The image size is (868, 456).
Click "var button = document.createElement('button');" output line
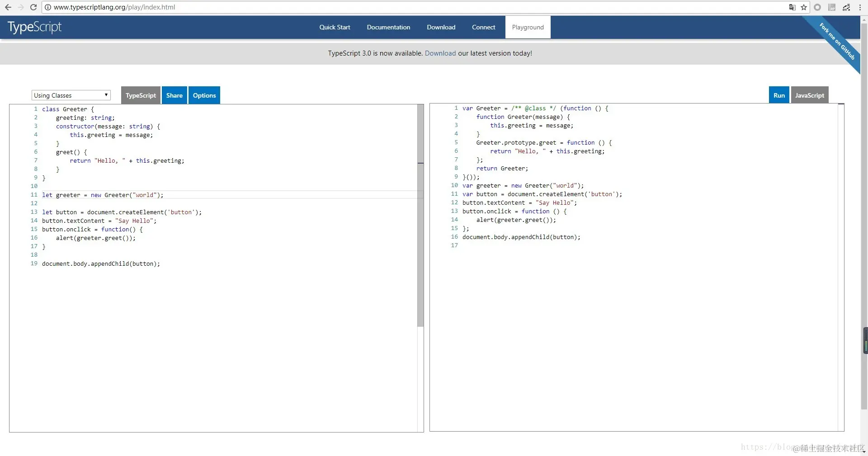point(542,194)
